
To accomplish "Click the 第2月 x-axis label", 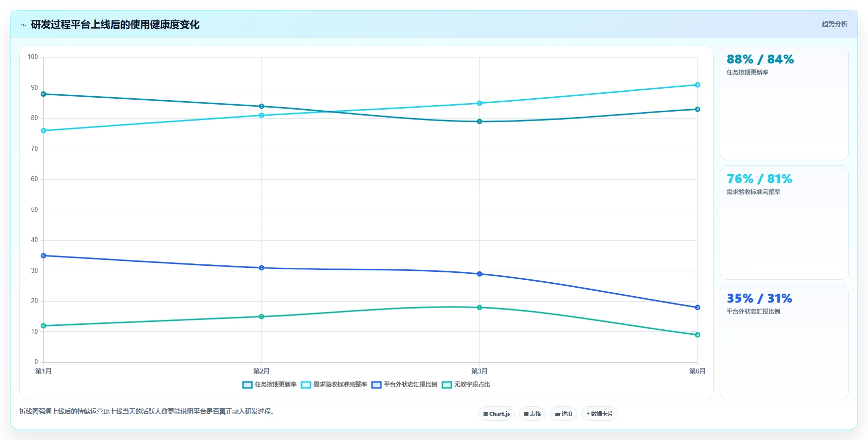I will tap(261, 371).
